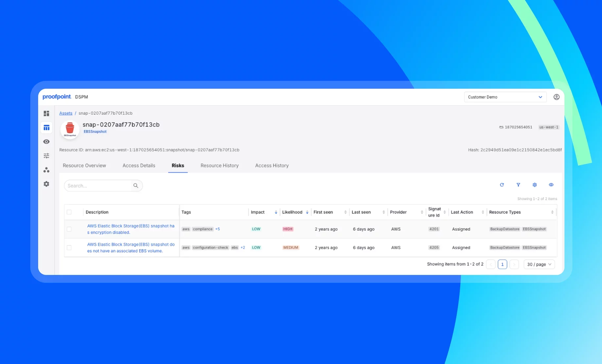602x364 pixels.
Task: Click the magnifier search icon
Action: pos(136,186)
